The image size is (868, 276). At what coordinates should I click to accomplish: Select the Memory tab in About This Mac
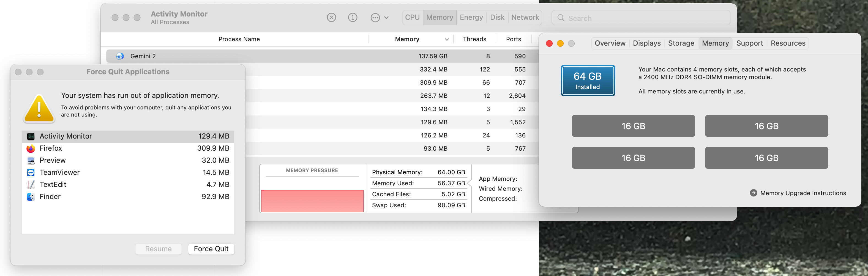(715, 43)
